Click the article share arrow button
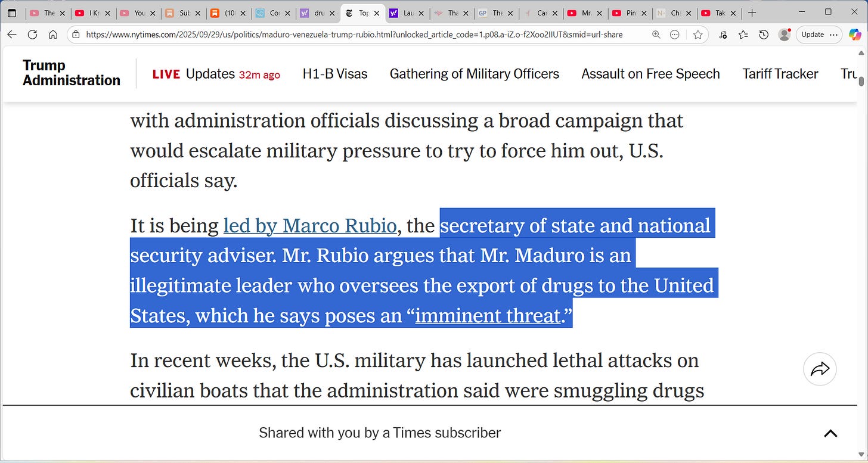868x463 pixels. [820, 369]
